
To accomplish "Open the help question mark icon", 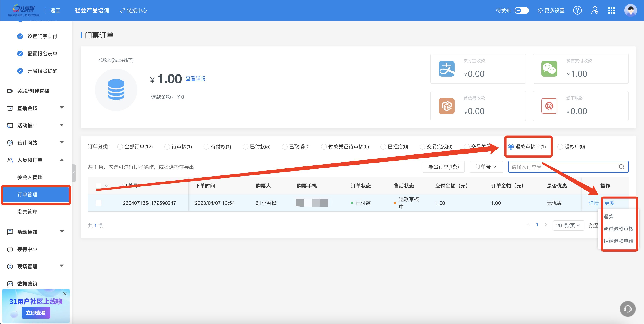I will [577, 10].
